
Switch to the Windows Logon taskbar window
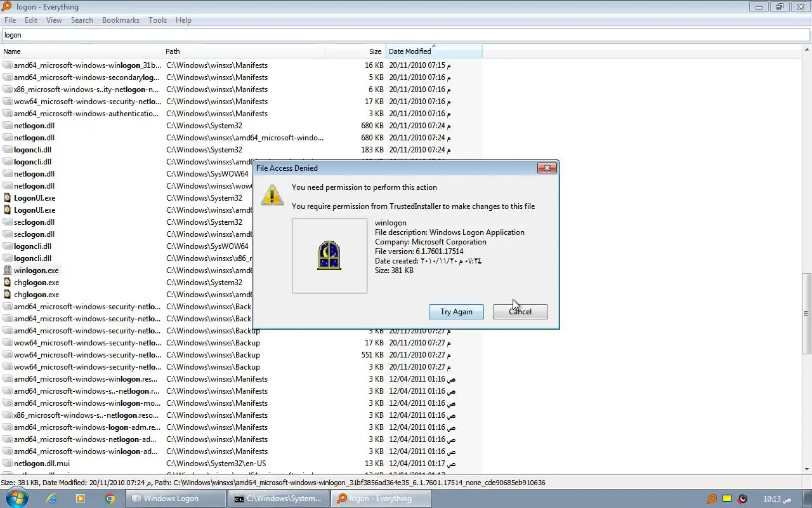pos(176,498)
